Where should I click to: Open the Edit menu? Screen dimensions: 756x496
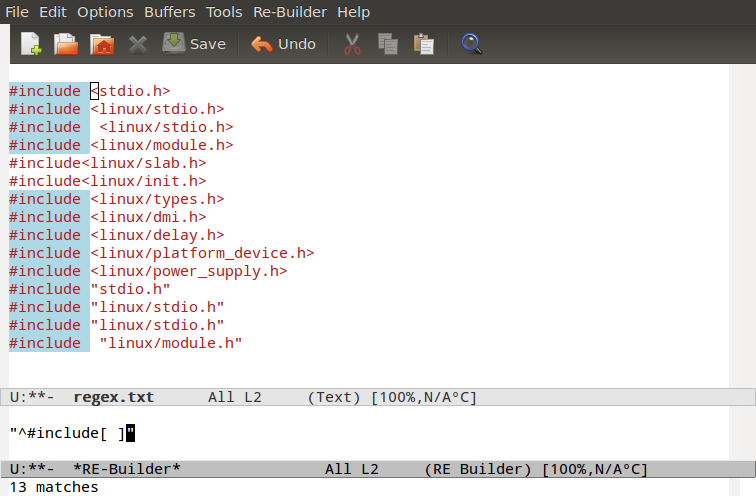click(x=53, y=12)
